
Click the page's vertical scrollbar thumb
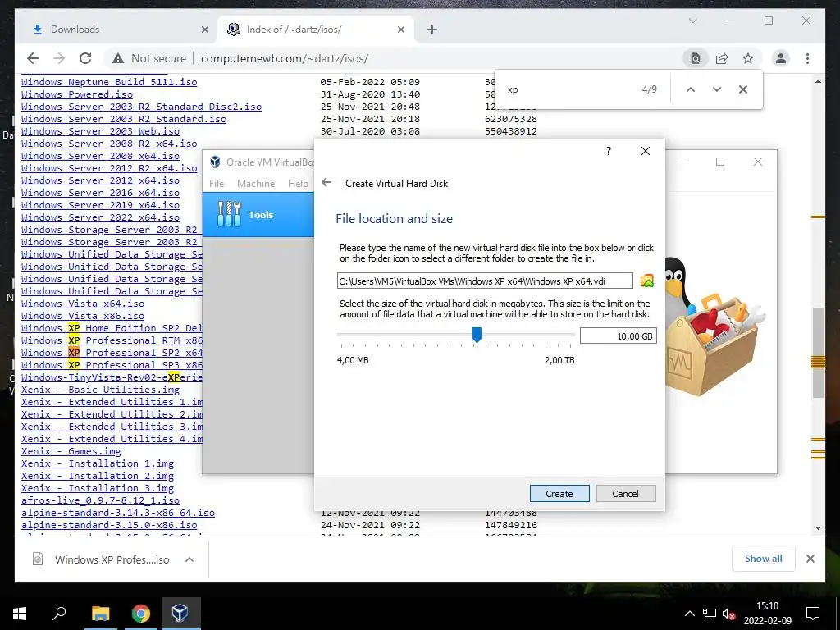pos(818,353)
